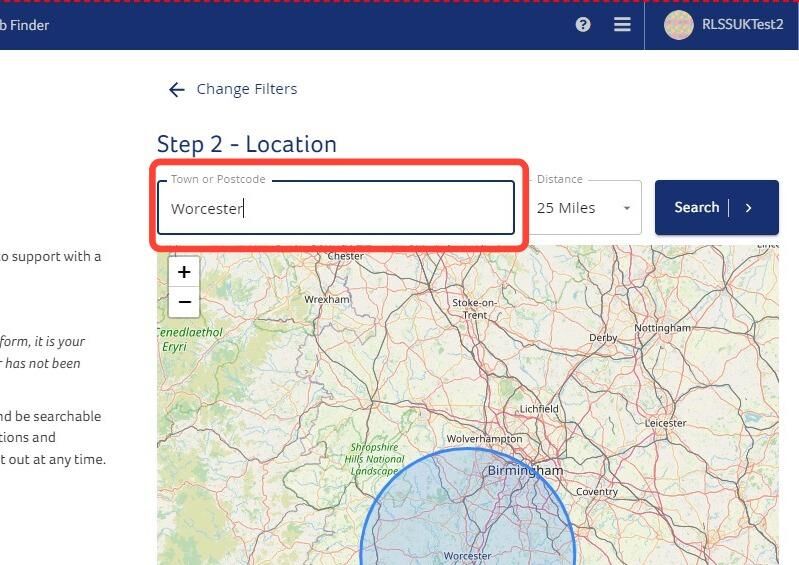Go back via Change Filters link
The image size is (799, 565).
(x=247, y=89)
